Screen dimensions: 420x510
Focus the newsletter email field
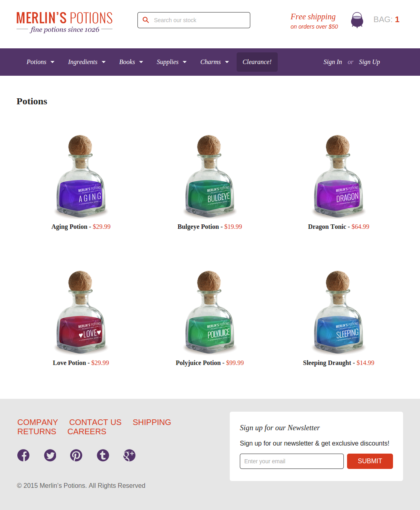[x=292, y=461]
